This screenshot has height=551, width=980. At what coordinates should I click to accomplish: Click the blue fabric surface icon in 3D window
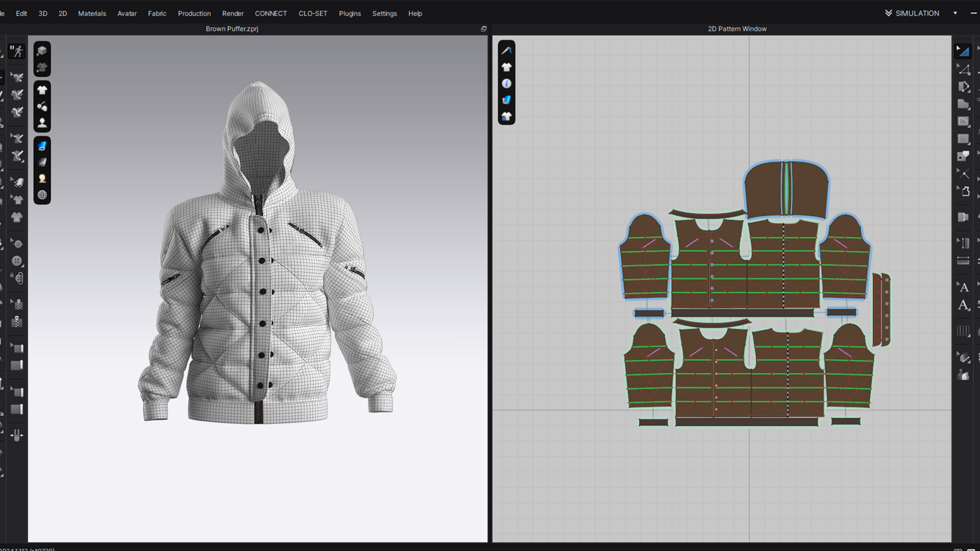[42, 146]
